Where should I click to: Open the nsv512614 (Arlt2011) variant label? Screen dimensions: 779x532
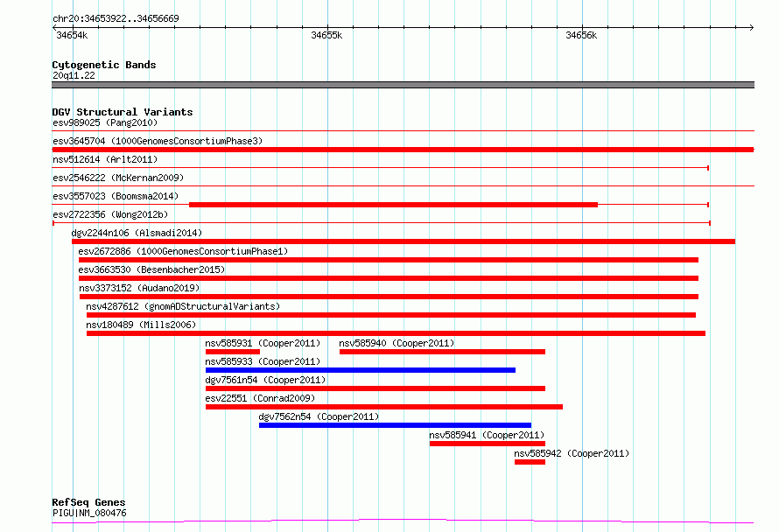pos(105,159)
